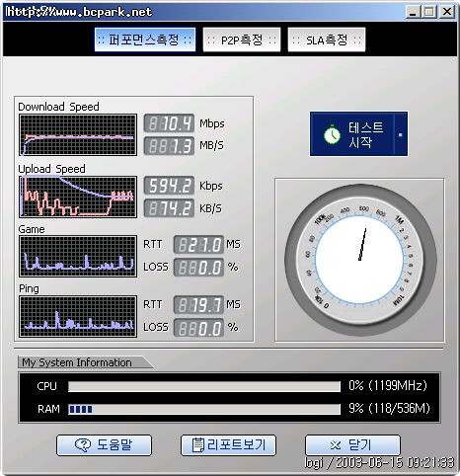Click the Upload Speed label
Image resolution: width=460 pixels, height=476 pixels.
[51, 169]
